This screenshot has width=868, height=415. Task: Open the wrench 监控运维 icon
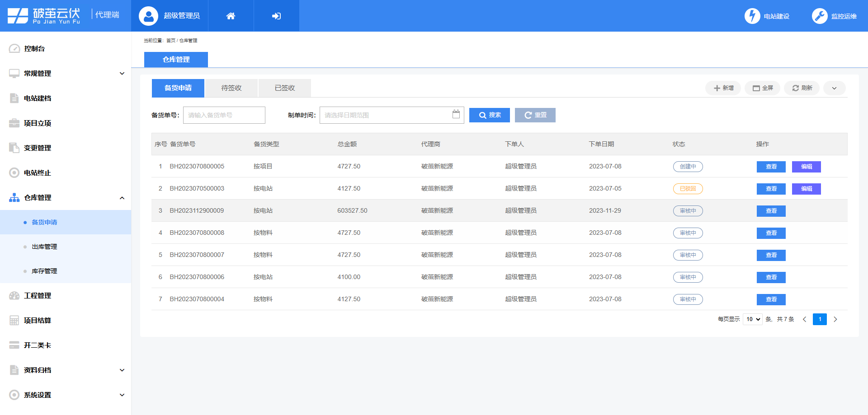tap(819, 16)
